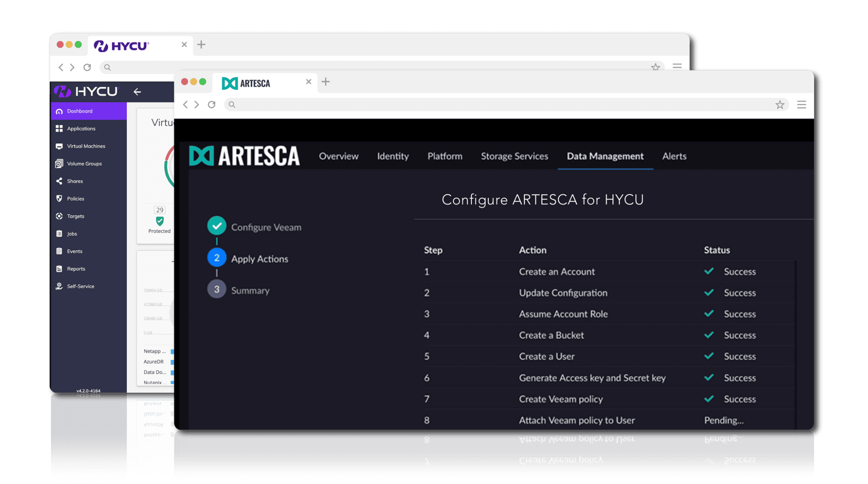Click the green Protected shield icon
This screenshot has width=868, height=484.
[x=160, y=221]
